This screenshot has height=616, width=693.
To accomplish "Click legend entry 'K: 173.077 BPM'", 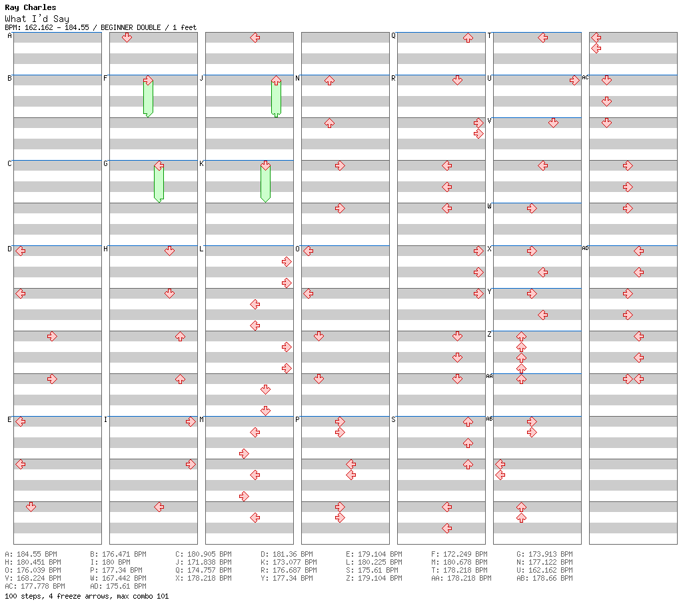I will pyautogui.click(x=289, y=562).
